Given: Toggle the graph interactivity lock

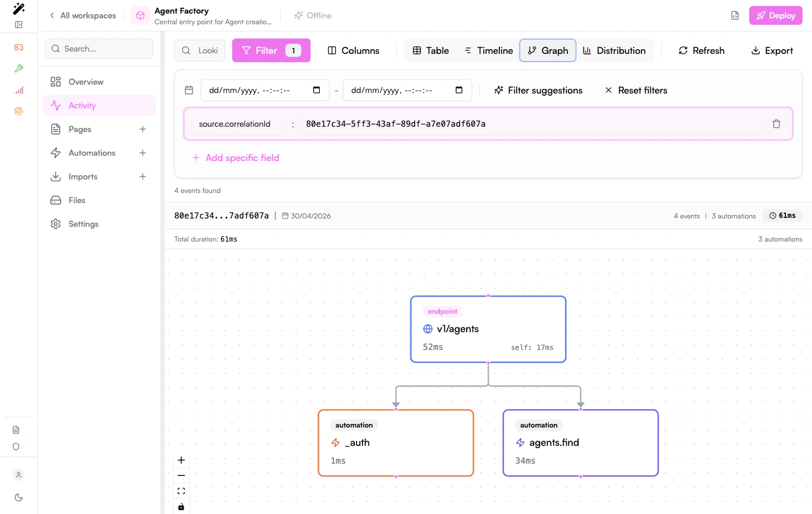Looking at the screenshot, I should click(181, 506).
